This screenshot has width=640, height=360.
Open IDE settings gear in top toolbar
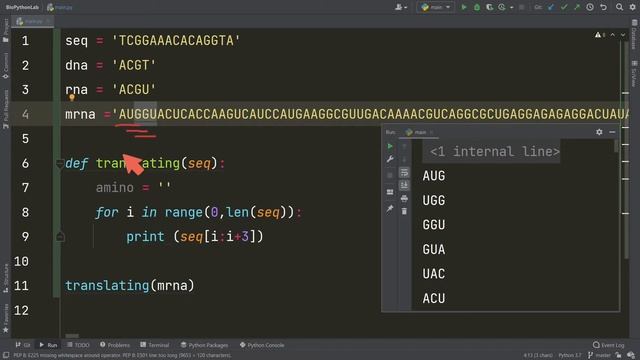point(633,7)
